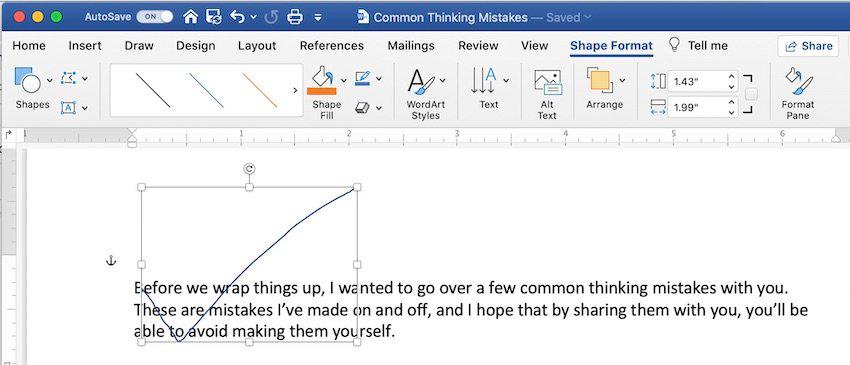
Task: Click the Undo arrow icon
Action: [x=237, y=17]
